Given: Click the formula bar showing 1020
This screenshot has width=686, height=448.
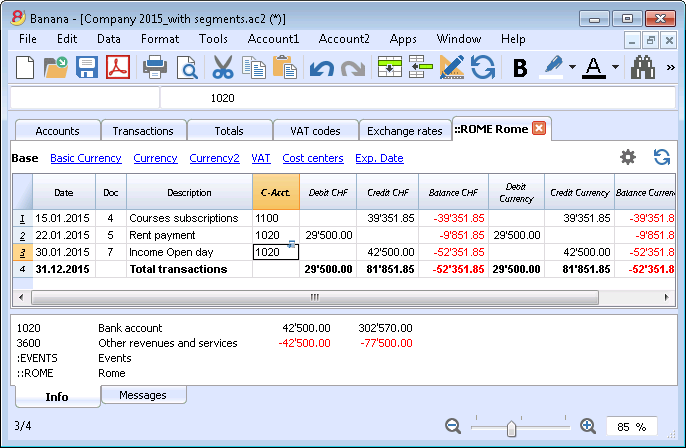Looking at the screenshot, I should (417, 98).
